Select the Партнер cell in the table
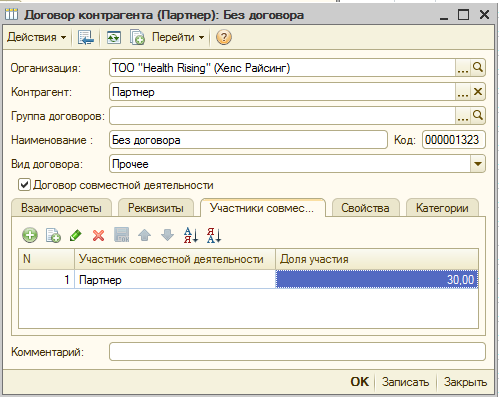Viewport: 499px width, 397px height. pos(175,280)
